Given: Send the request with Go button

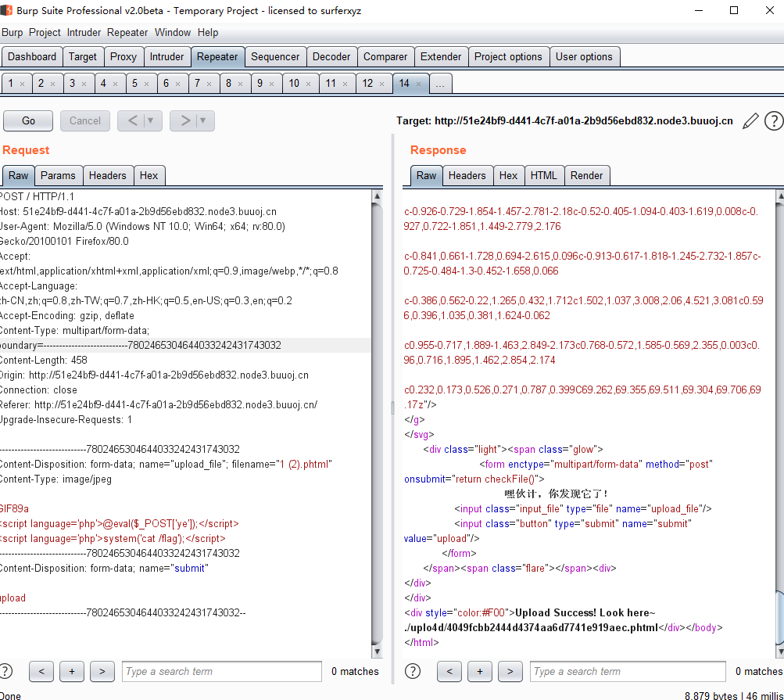Looking at the screenshot, I should tap(28, 120).
